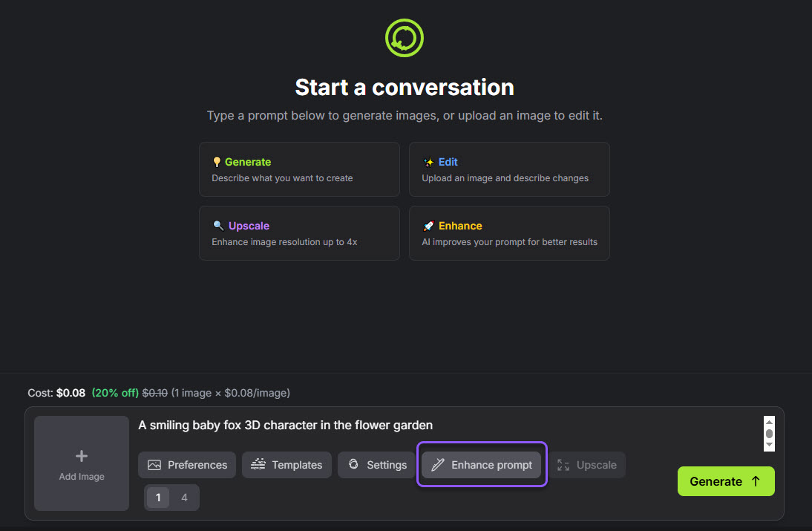Click the prompt scrollbar down arrow
Image resolution: width=812 pixels, height=531 pixels.
coord(769,445)
